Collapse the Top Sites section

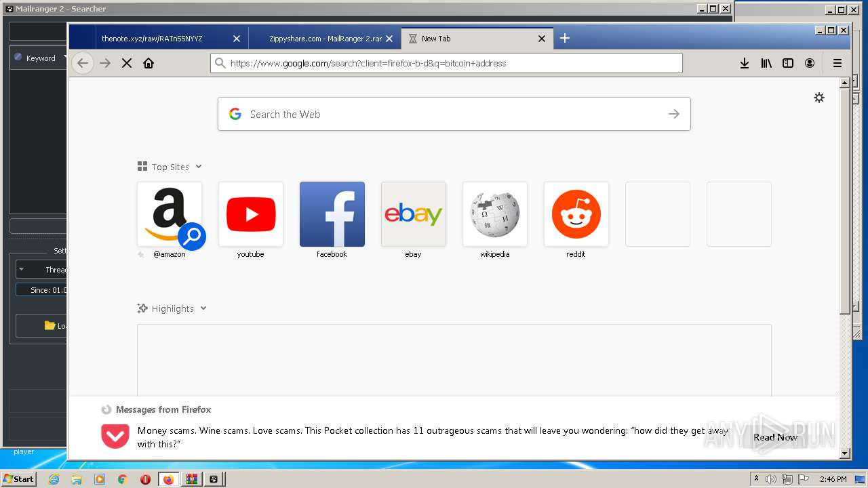point(170,167)
